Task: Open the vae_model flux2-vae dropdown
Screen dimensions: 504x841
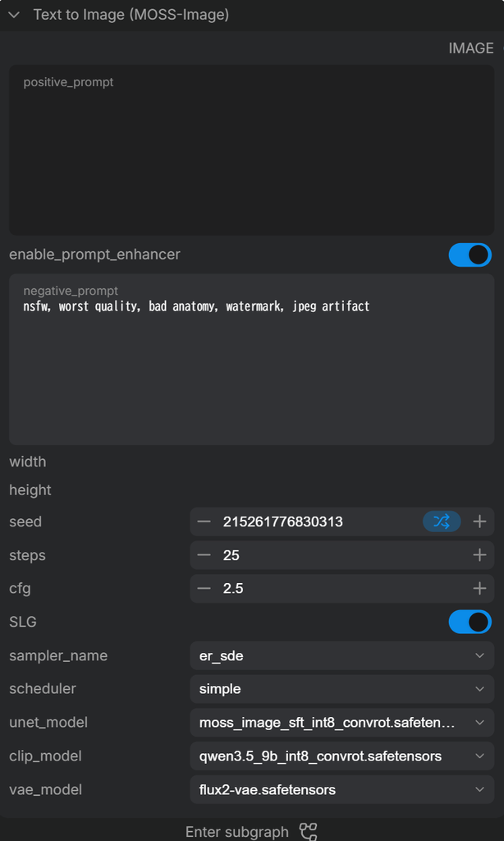Action: pyautogui.click(x=342, y=789)
